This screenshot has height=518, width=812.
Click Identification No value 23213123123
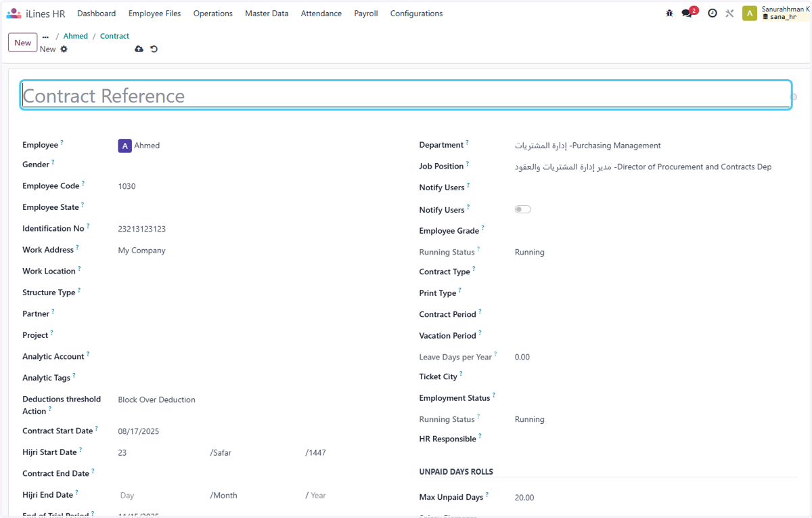point(142,229)
